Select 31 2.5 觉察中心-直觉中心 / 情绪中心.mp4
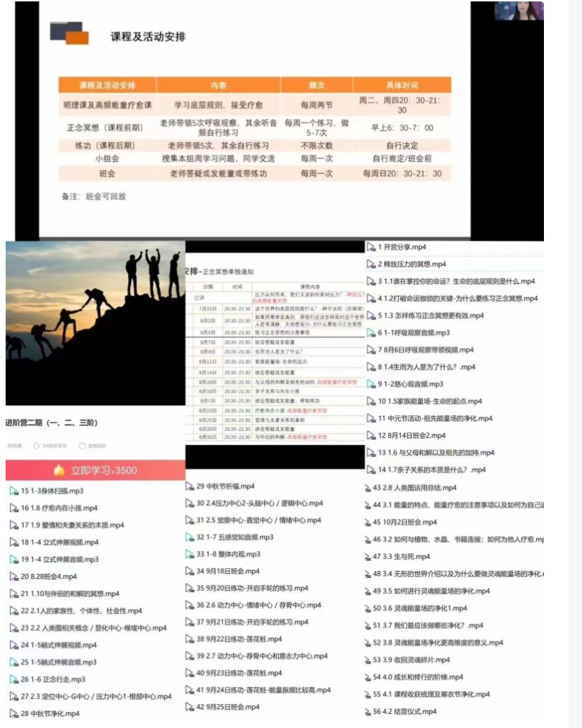 tap(259, 520)
